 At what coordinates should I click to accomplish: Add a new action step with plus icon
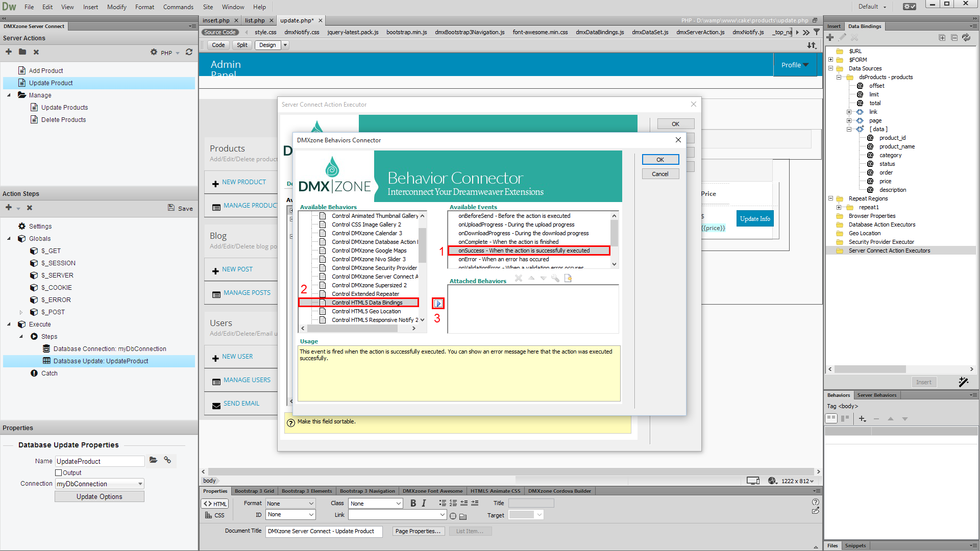(9, 208)
